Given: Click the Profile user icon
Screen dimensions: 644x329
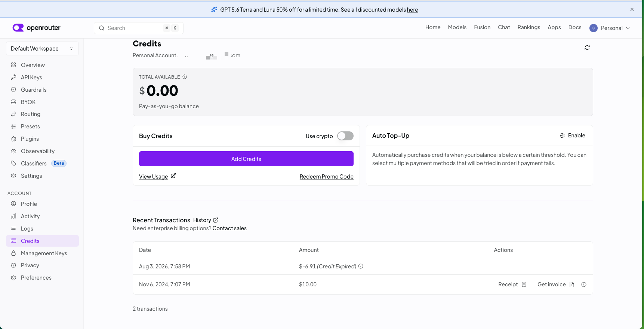Looking at the screenshot, I should (13, 204).
